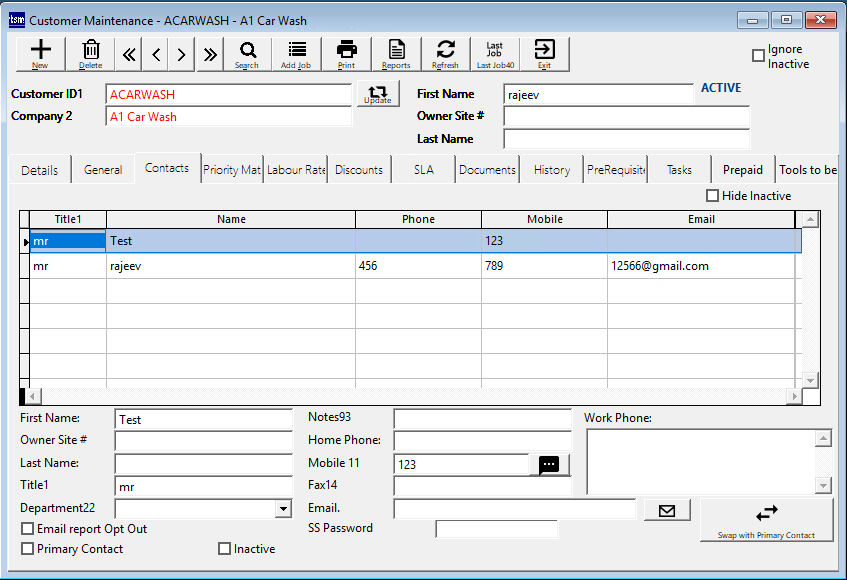Enable the Ignore Inactive checkbox
The image size is (847, 580).
tap(759, 56)
